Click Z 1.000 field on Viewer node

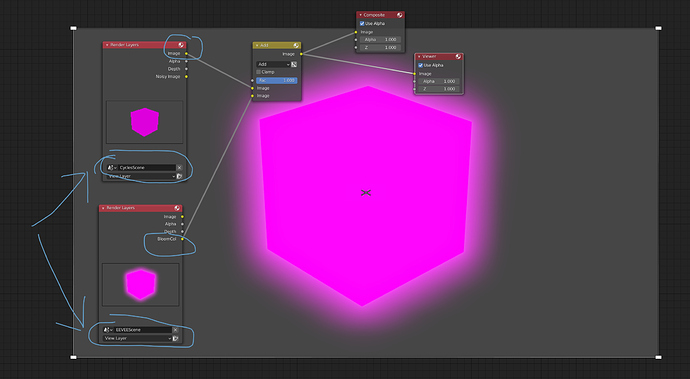coord(439,89)
